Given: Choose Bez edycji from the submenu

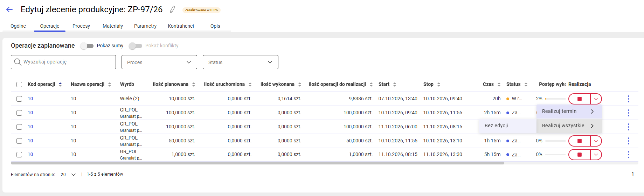Looking at the screenshot, I should coord(507,126).
